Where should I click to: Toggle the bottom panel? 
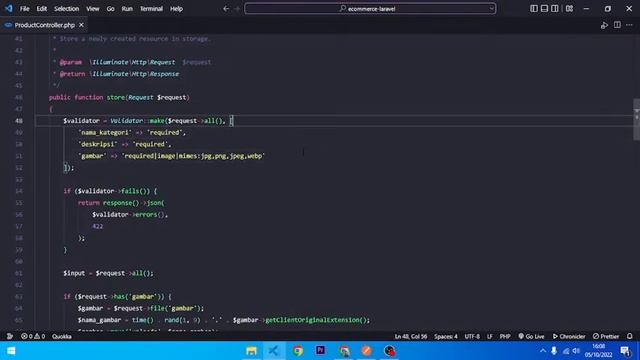tap(544, 9)
